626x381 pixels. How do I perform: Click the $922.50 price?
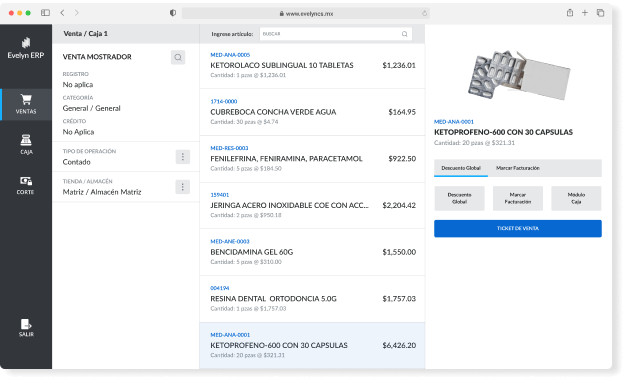tap(402, 159)
